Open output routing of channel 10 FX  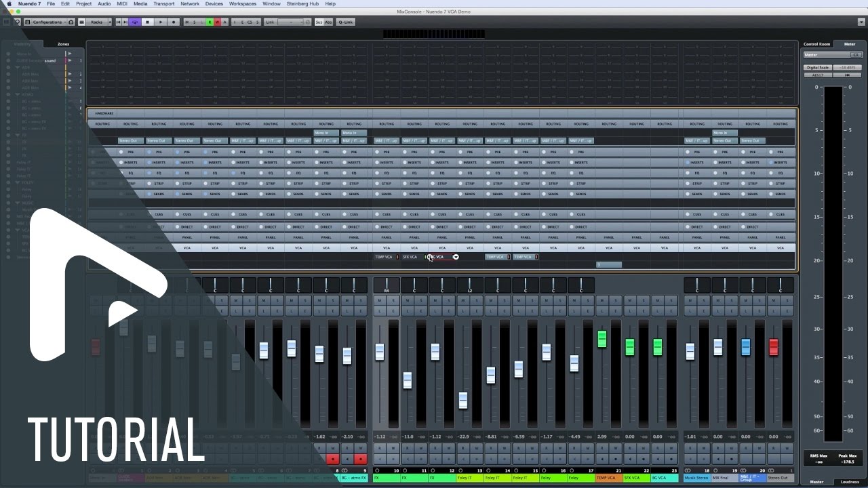pos(387,140)
